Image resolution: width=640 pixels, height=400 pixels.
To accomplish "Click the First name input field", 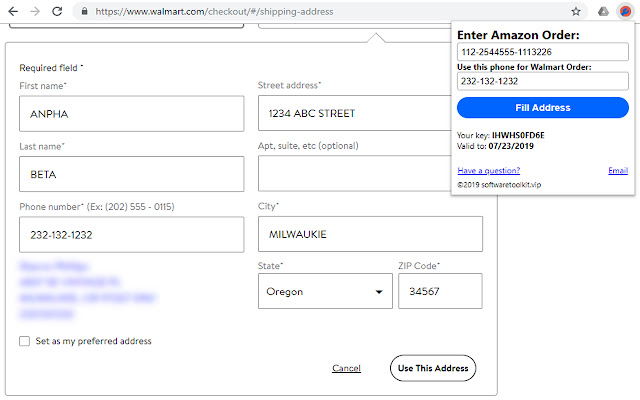I will click(131, 114).
